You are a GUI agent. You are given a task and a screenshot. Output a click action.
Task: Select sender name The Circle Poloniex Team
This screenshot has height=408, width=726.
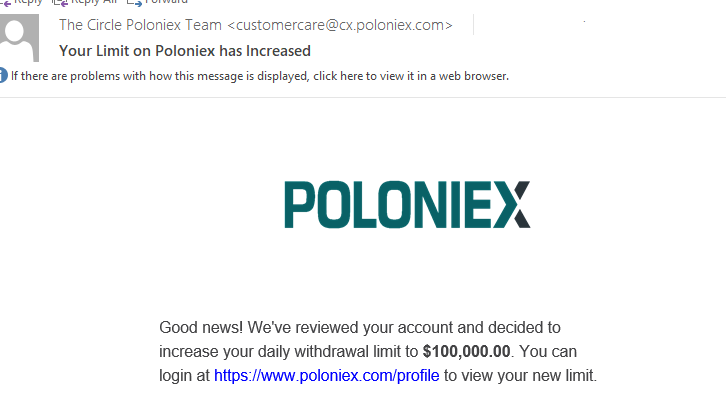point(140,25)
